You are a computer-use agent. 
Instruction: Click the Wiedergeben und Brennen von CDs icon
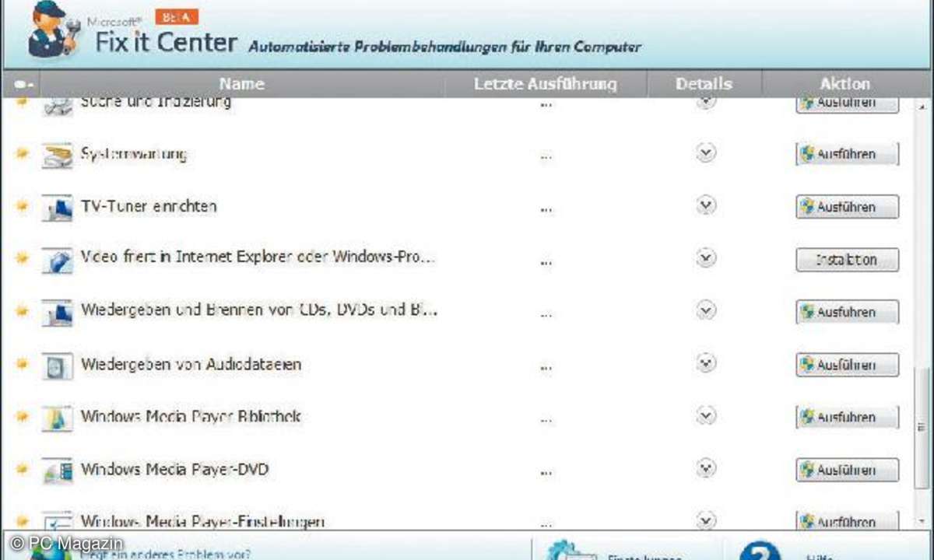(x=57, y=313)
